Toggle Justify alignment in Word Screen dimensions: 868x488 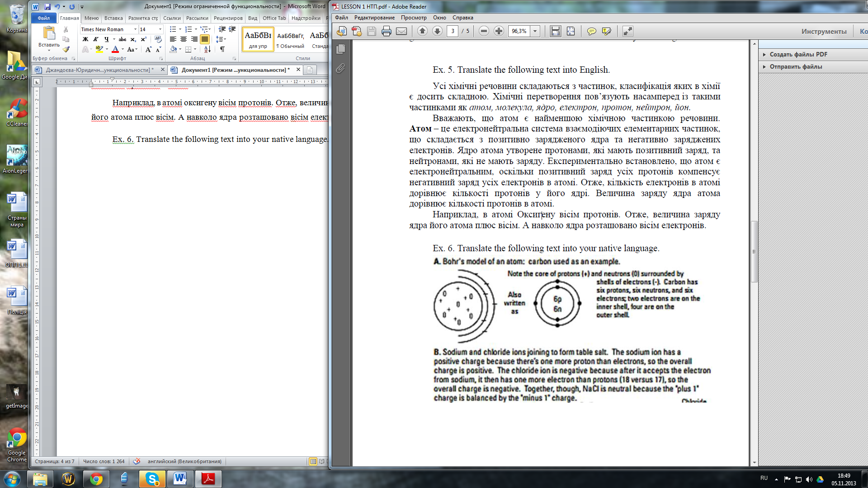(x=205, y=39)
